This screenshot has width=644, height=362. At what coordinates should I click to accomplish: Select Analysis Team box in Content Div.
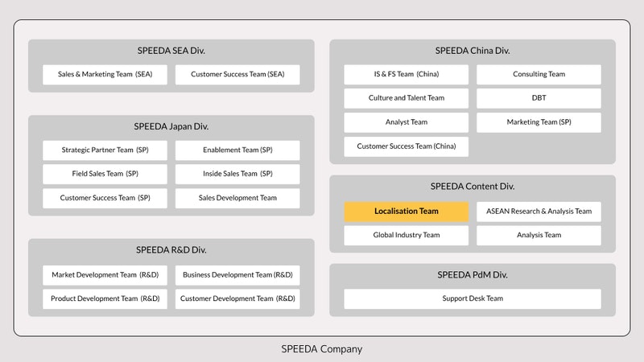pos(539,235)
